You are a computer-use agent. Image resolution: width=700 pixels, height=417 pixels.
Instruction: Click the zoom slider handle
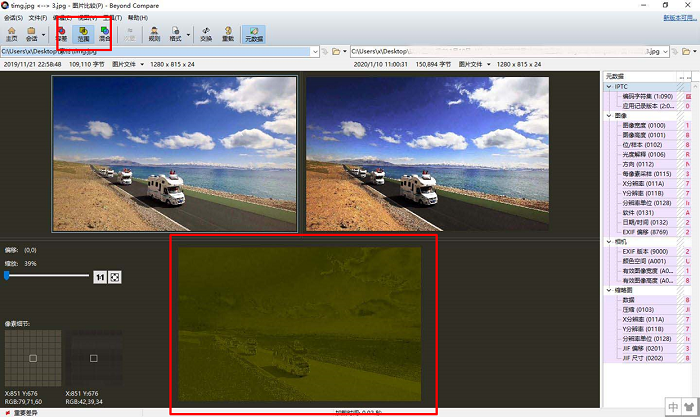pyautogui.click(x=7, y=275)
